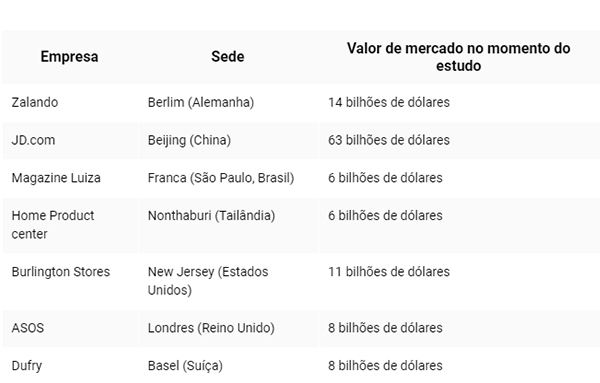Select the ASOS company cell
This screenshot has width=600, height=383.
tap(70, 328)
